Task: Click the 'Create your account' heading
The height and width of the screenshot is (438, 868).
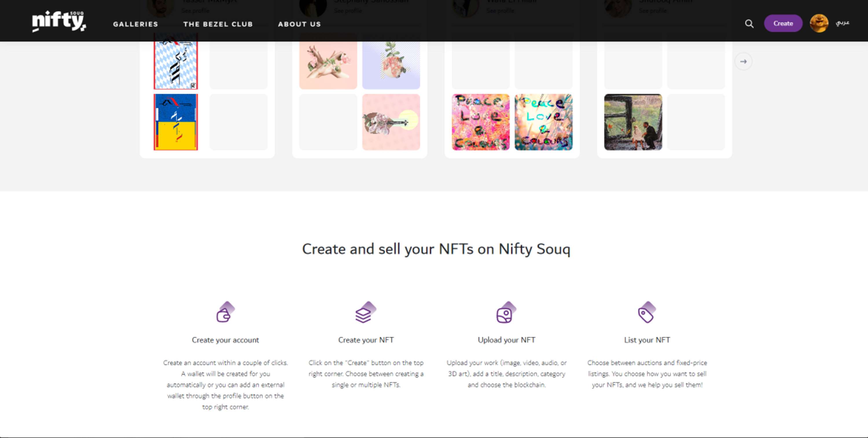Action: pos(225,340)
